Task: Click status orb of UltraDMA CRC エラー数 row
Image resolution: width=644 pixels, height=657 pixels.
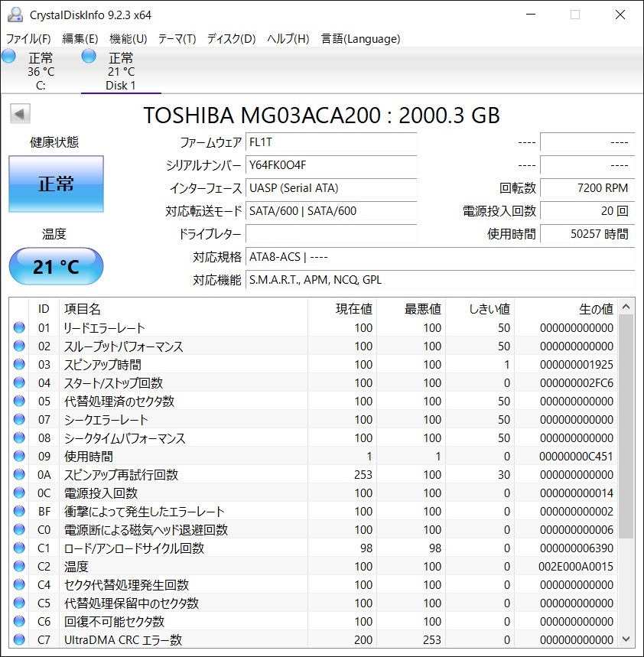Action: [x=19, y=640]
